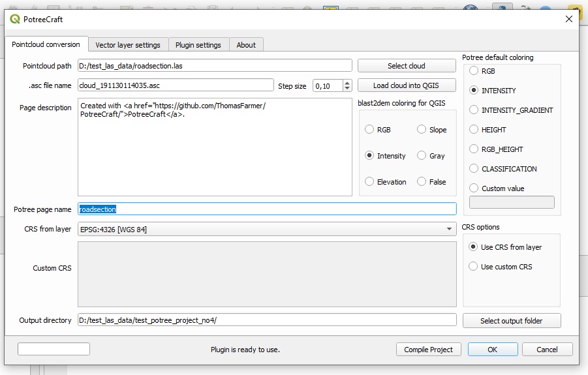Click the Cancel button
Image resolution: width=588 pixels, height=375 pixels.
547,350
